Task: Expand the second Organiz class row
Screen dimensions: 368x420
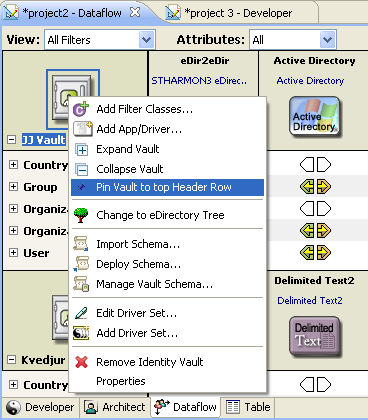Action: [x=13, y=231]
